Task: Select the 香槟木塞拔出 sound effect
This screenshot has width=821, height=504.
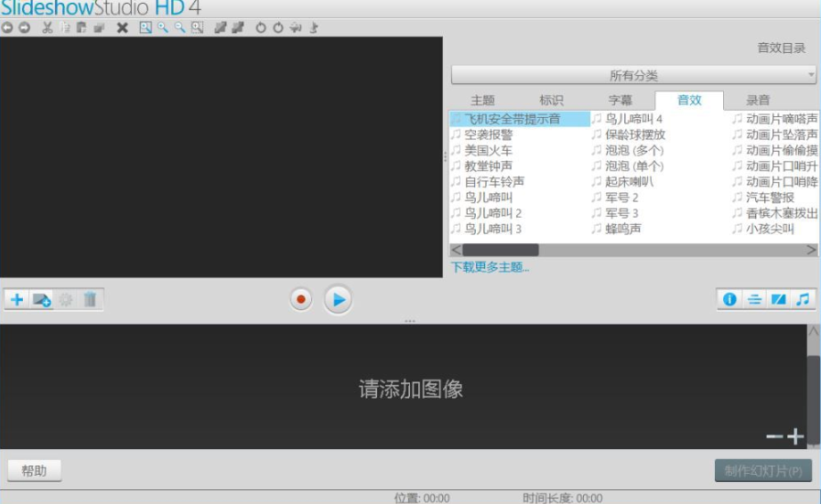Action: click(x=782, y=213)
